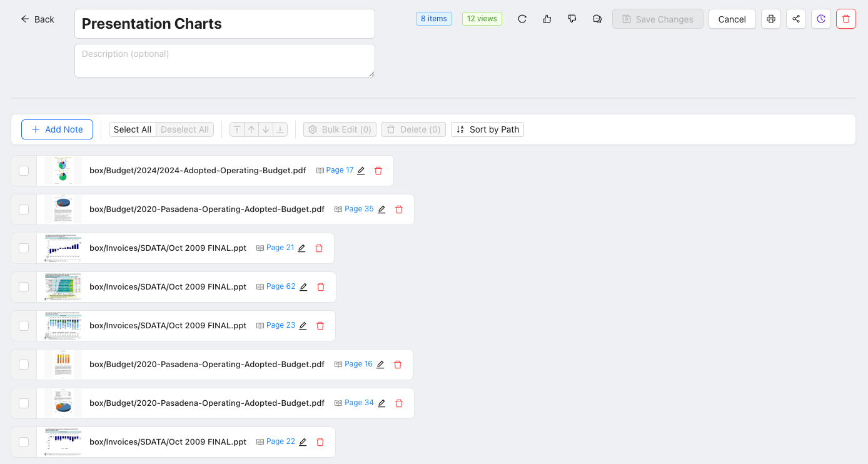Open the comments chat icon

597,19
